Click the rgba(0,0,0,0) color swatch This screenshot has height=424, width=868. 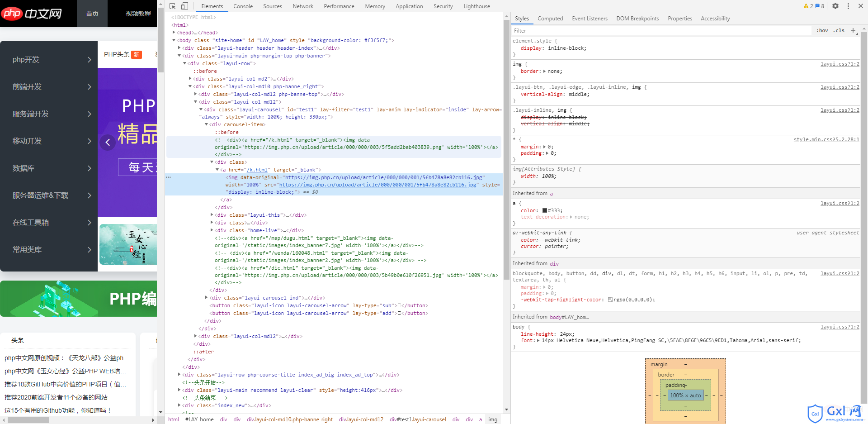610,300
